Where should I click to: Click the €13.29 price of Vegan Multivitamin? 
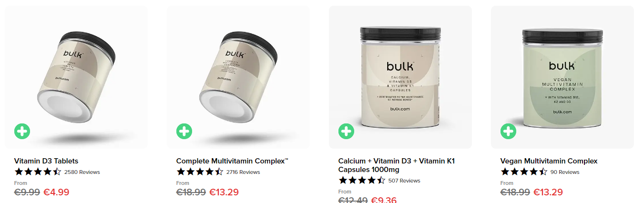point(548,192)
